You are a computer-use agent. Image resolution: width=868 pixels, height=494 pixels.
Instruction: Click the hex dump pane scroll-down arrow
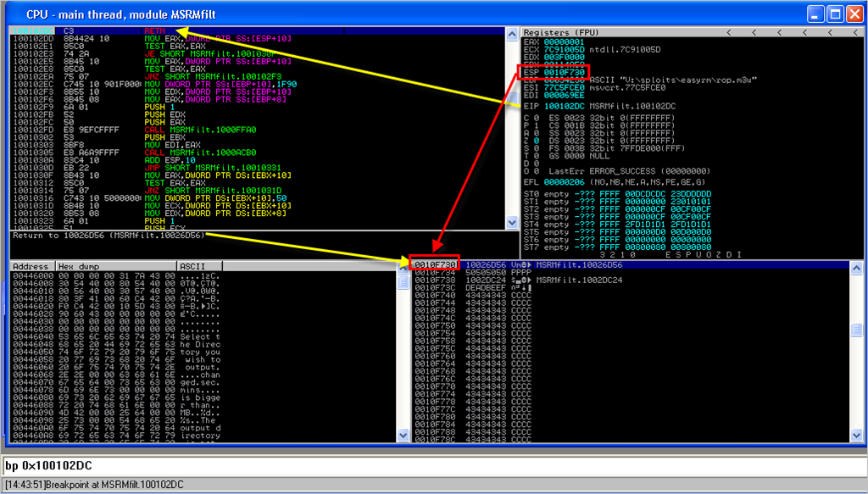click(403, 436)
